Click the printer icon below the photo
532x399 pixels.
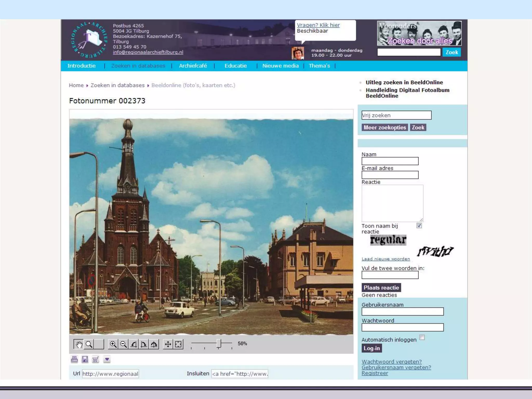pos(74,359)
